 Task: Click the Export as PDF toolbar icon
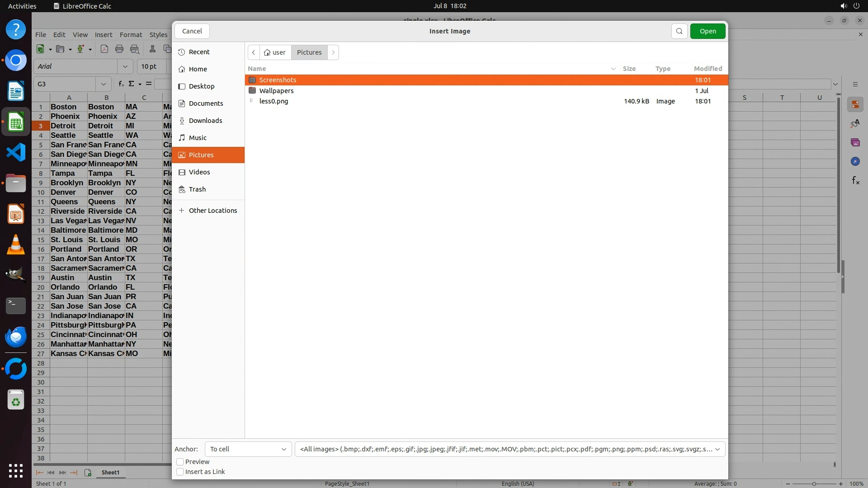104,49
